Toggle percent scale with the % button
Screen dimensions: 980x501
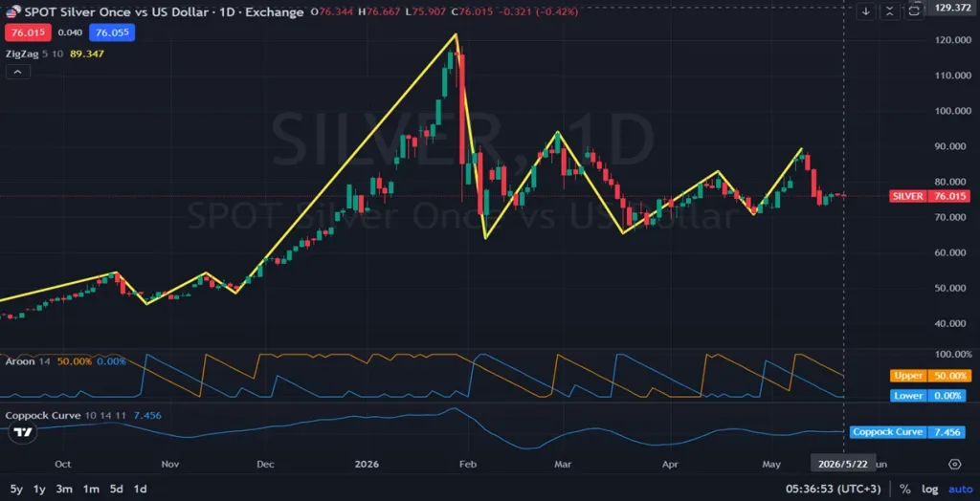pos(905,489)
